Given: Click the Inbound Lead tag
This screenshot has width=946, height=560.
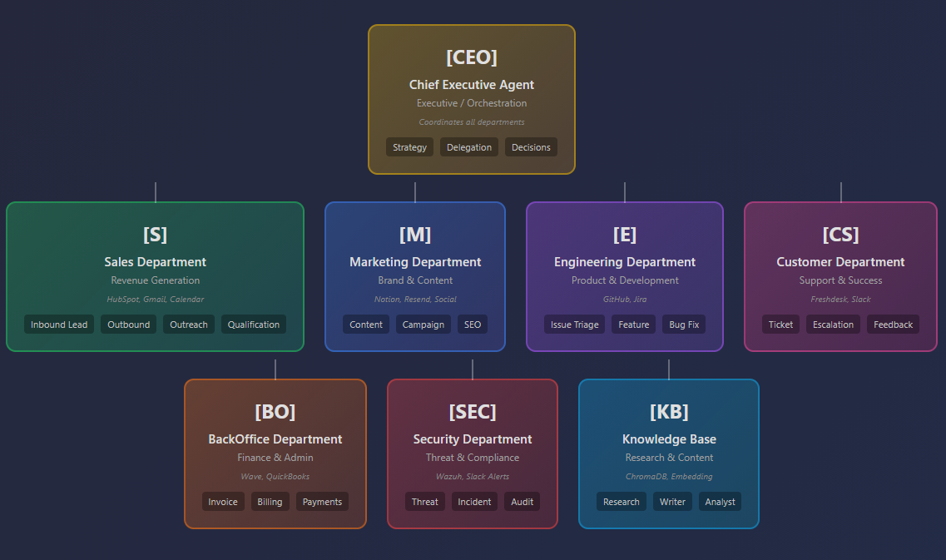Looking at the screenshot, I should point(59,325).
